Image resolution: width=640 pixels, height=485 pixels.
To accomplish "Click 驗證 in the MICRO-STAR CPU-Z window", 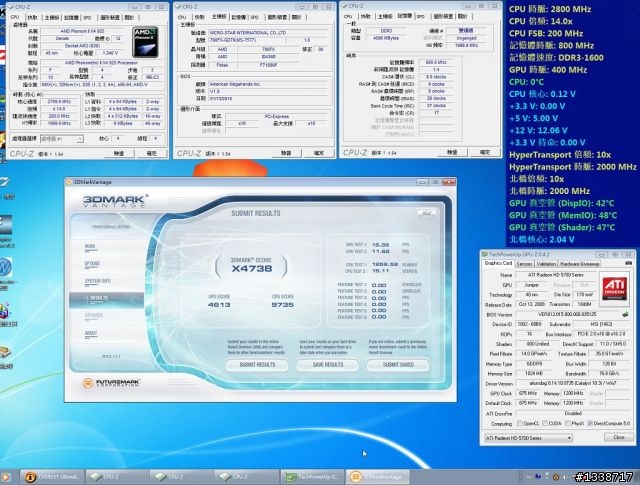I will click(x=286, y=153).
